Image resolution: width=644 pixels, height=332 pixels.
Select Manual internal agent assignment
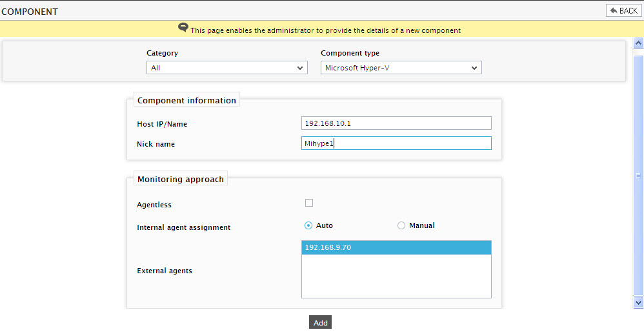401,225
